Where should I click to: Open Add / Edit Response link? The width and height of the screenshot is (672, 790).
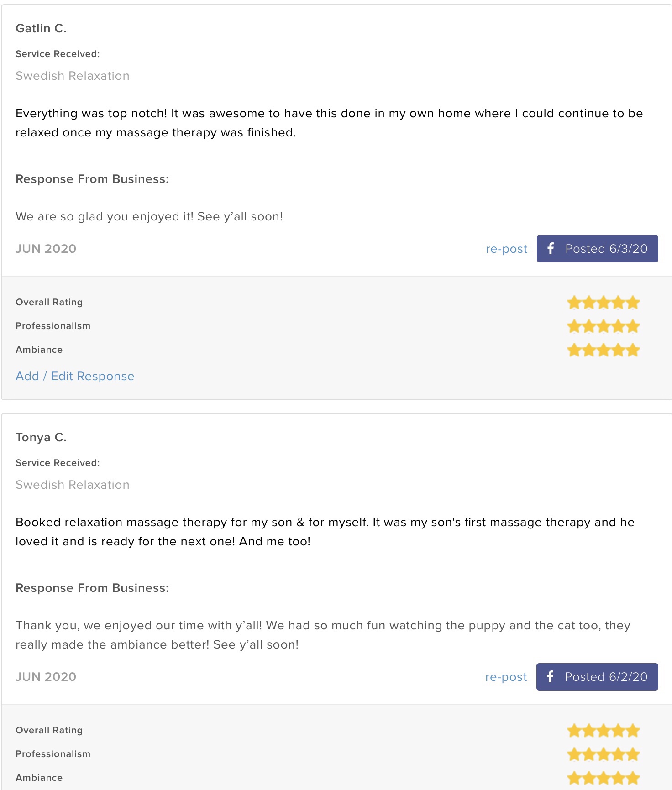75,376
